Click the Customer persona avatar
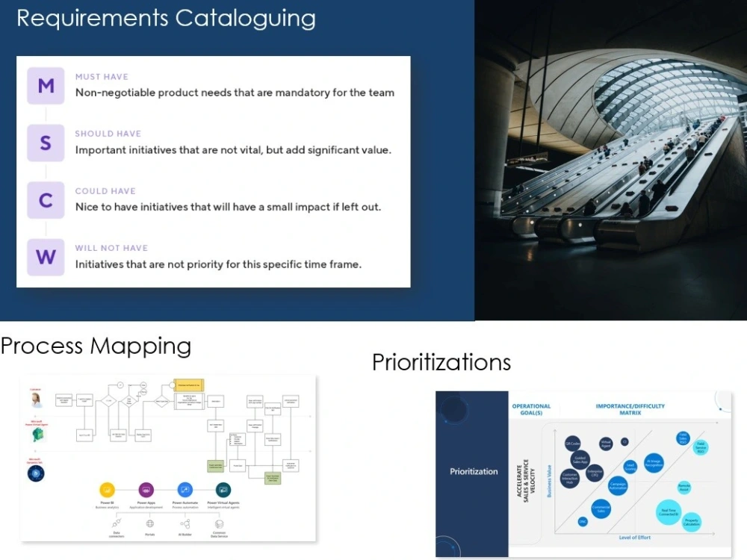 (x=37, y=402)
